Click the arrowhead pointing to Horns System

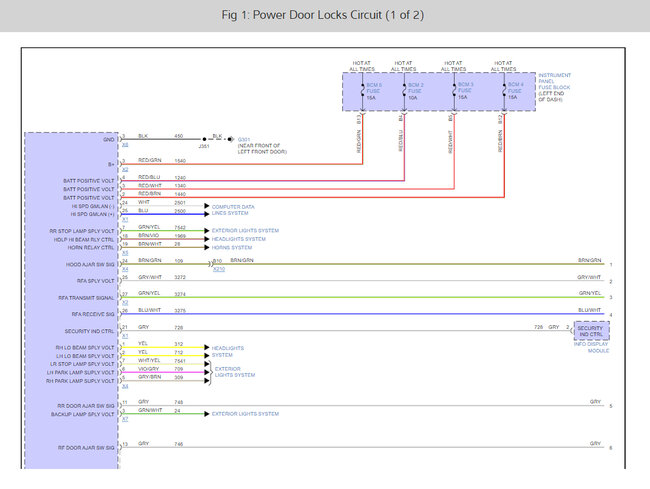click(x=207, y=247)
